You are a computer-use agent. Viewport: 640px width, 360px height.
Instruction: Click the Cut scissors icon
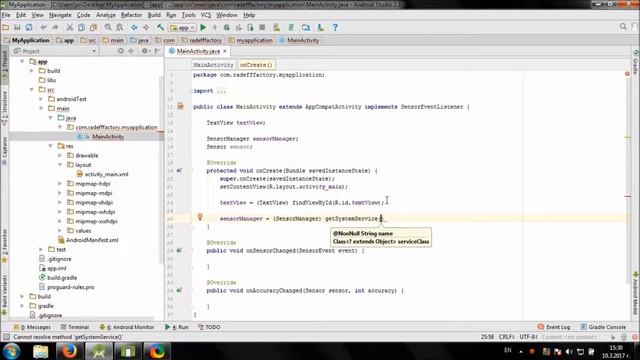pos(70,27)
